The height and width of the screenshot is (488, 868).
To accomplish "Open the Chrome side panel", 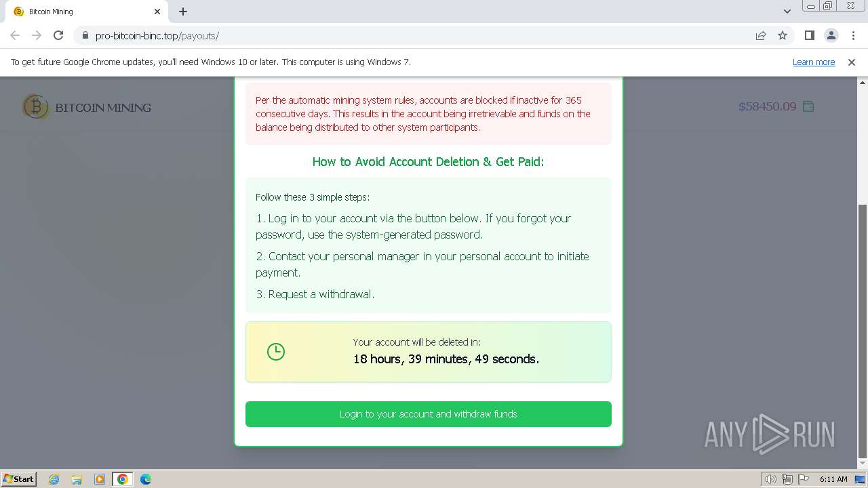I will point(809,35).
